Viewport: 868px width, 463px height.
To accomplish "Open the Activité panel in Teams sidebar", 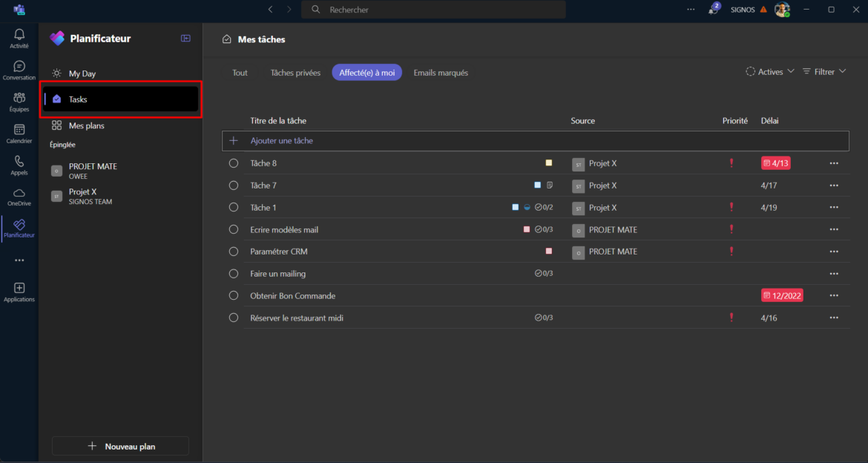I will tap(19, 36).
